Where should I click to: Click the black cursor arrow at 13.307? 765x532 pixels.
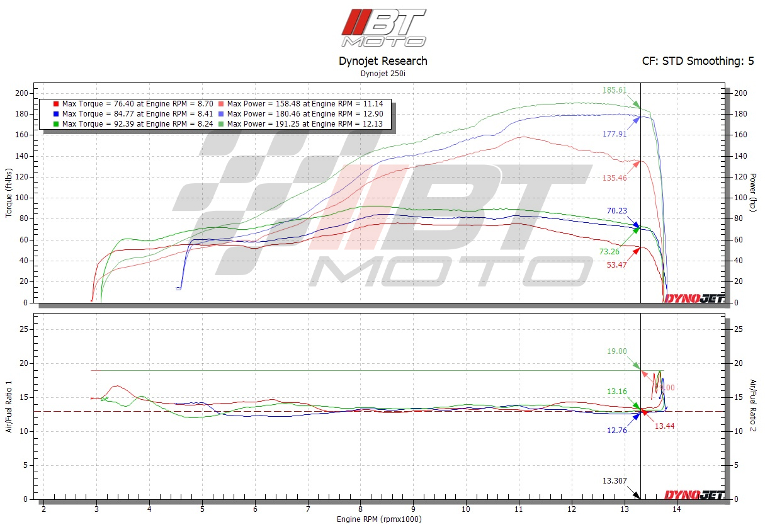coord(636,495)
